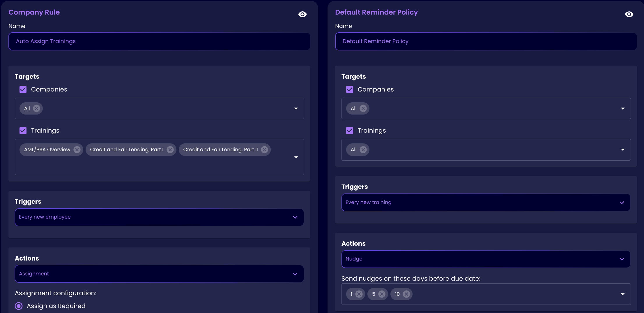
Task: Uncheck Trainings checkbox in Company Rule
Action: 23,131
